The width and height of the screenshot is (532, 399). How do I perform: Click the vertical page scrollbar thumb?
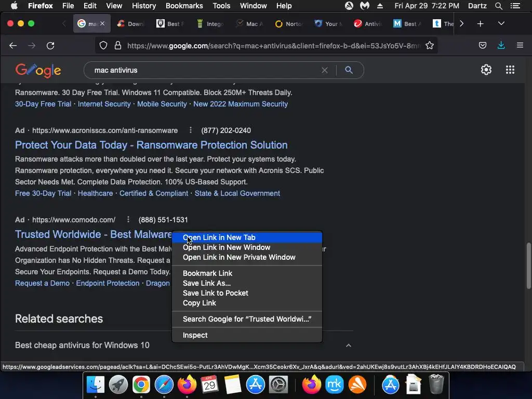coord(528,265)
